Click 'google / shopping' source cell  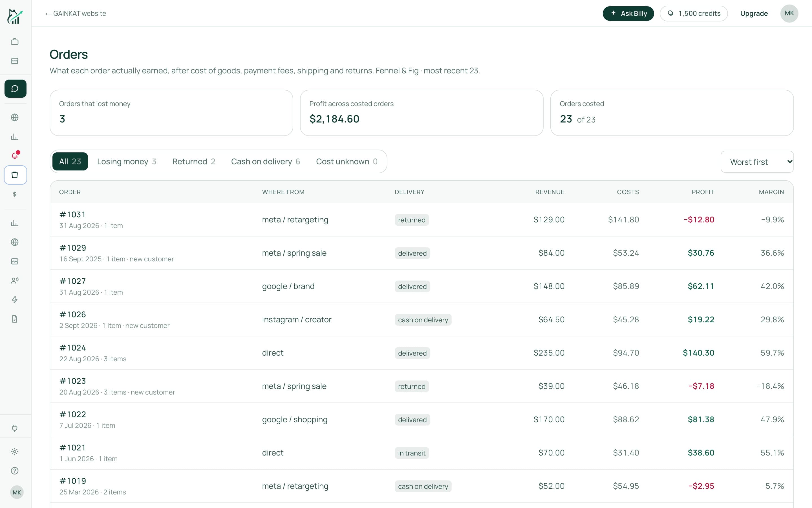(x=295, y=420)
